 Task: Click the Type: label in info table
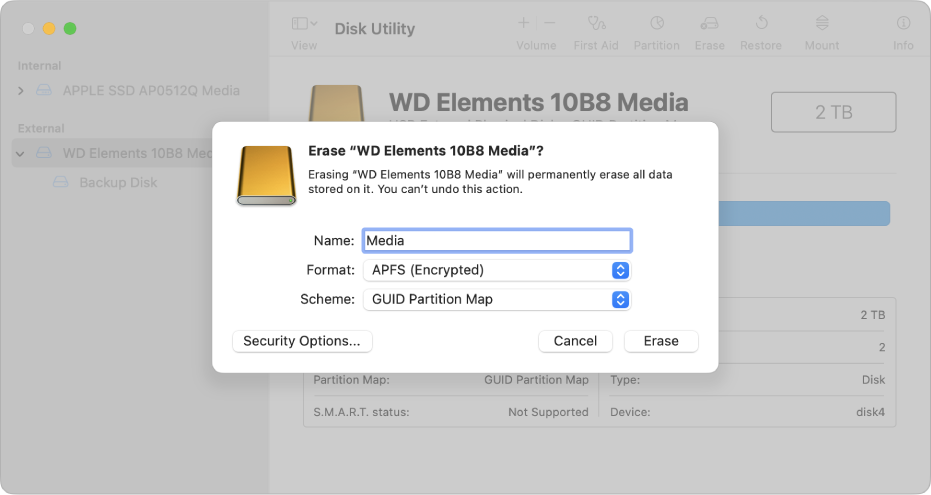tap(625, 380)
